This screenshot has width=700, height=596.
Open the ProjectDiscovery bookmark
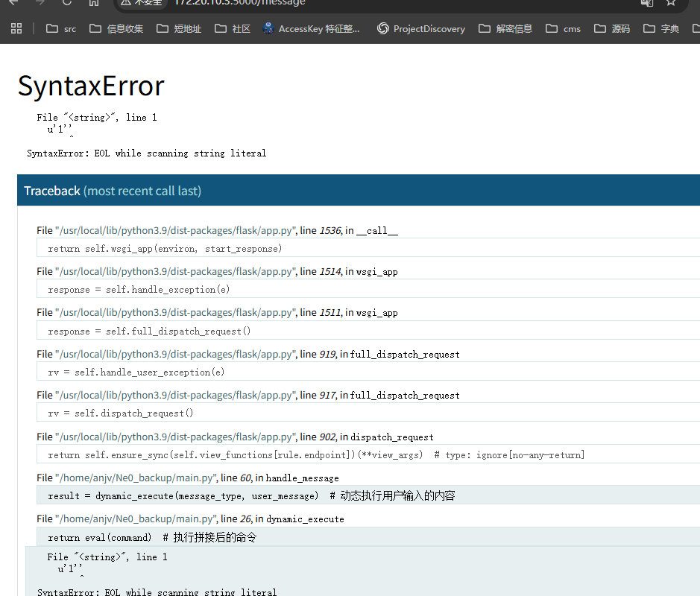420,28
